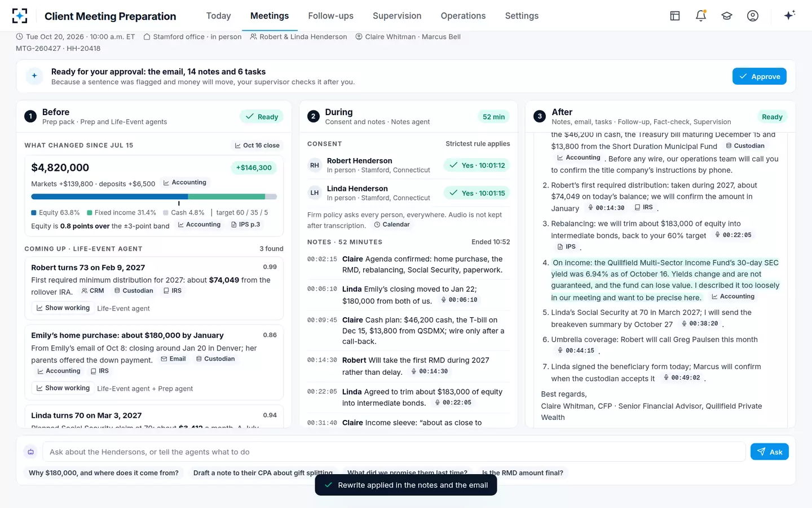The height and width of the screenshot is (508, 812).
Task: Focus the Ask about the Hendersons input
Action: [x=394, y=452]
